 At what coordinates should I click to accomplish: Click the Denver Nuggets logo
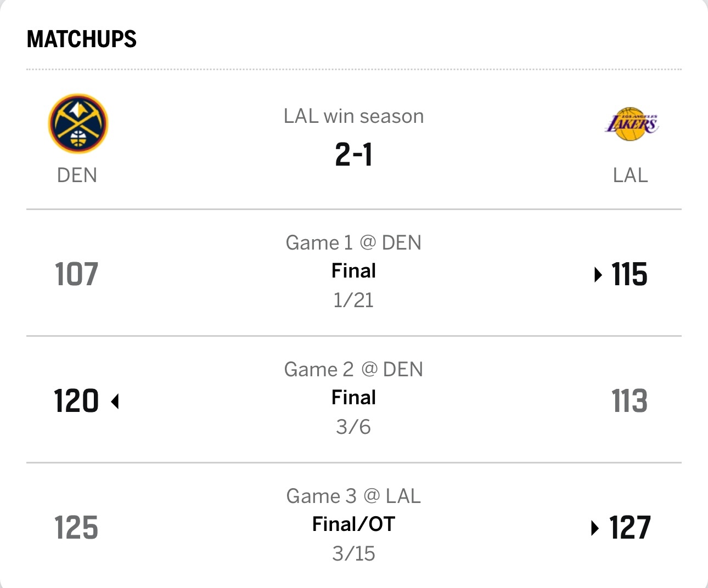click(78, 123)
